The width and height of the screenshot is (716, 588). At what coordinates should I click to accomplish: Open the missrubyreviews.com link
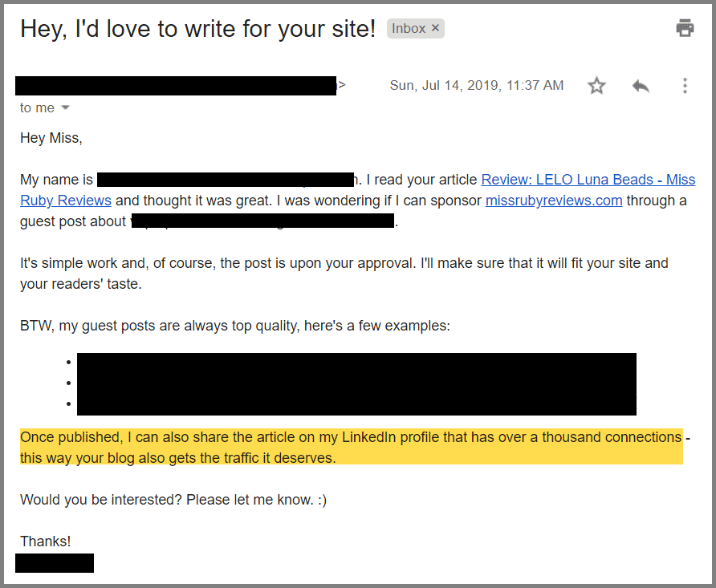click(554, 201)
